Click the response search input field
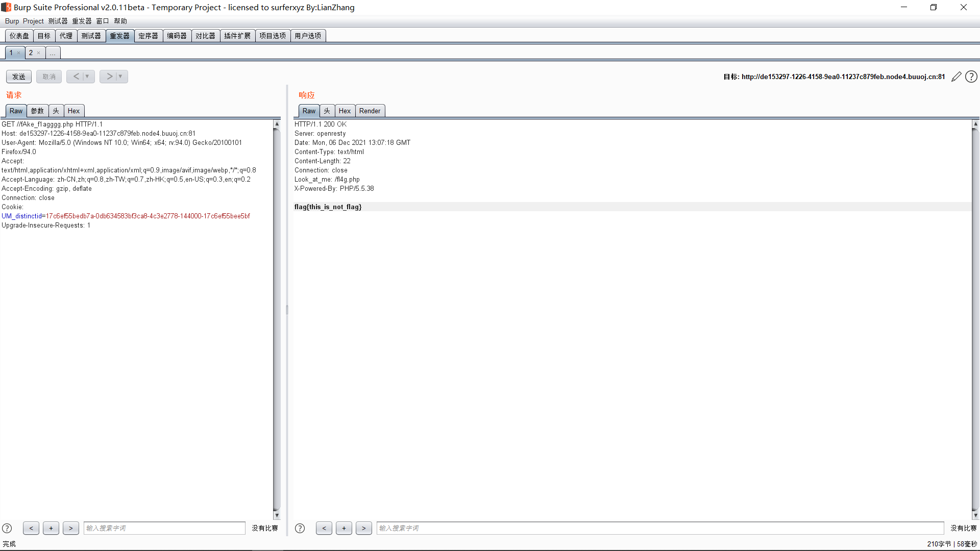980x551 pixels. tap(659, 528)
